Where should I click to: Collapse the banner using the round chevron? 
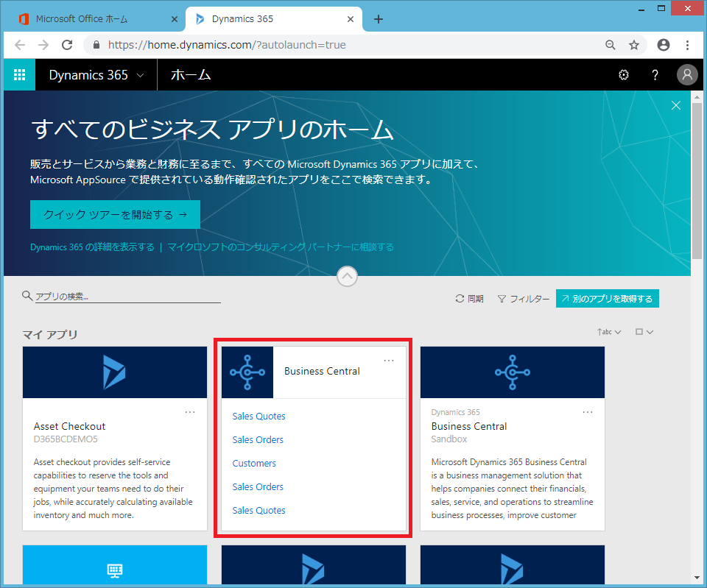(347, 276)
